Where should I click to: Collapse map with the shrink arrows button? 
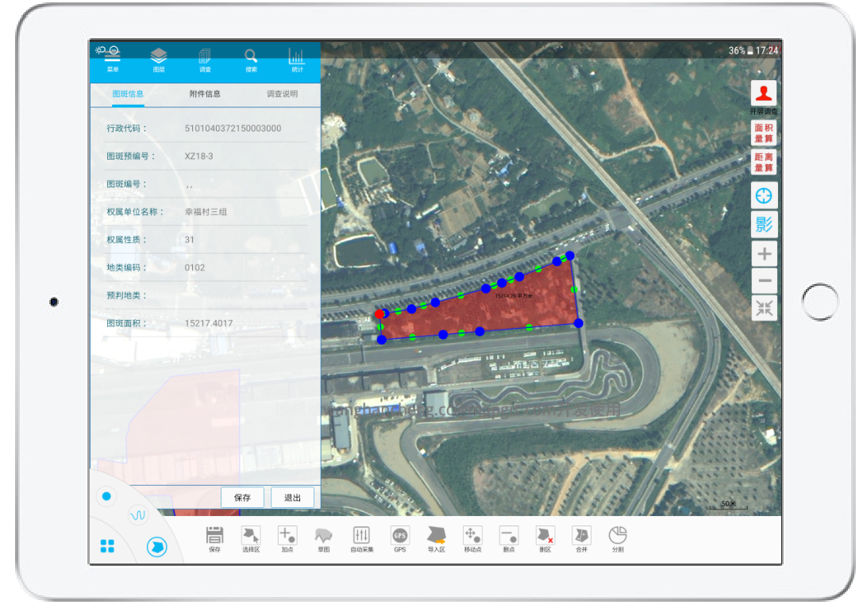(x=764, y=308)
